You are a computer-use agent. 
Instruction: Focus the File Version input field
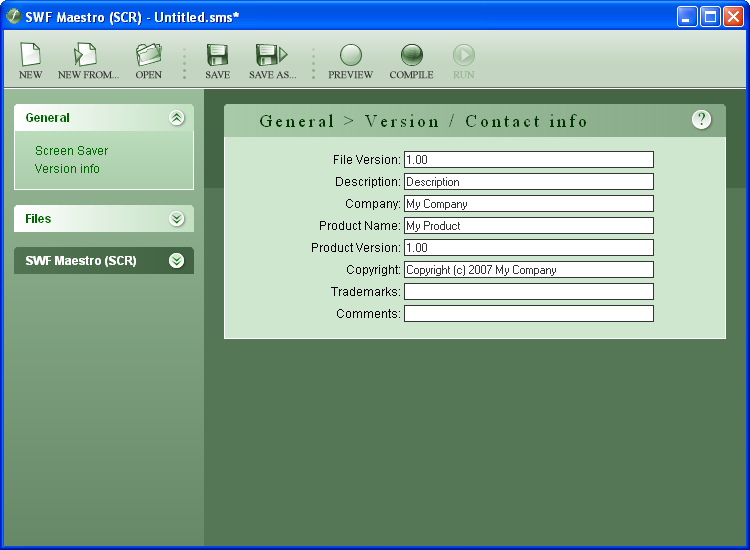click(x=529, y=160)
